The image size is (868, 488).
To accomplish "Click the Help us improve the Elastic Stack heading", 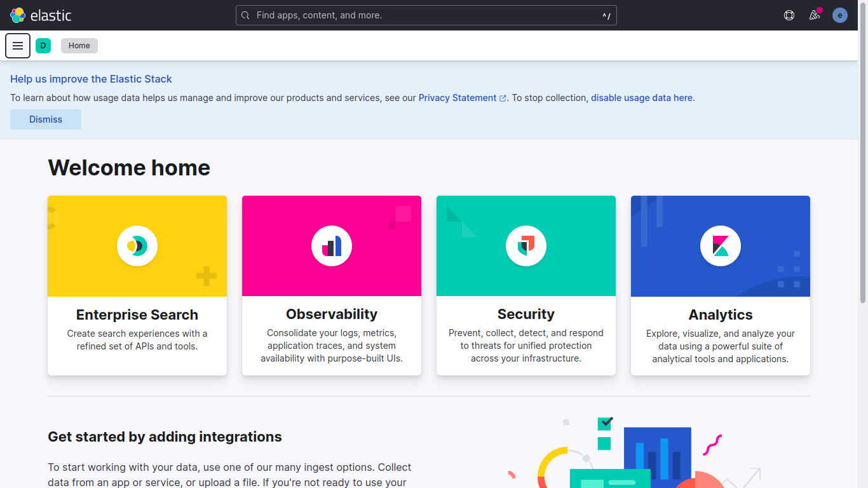I will point(91,79).
